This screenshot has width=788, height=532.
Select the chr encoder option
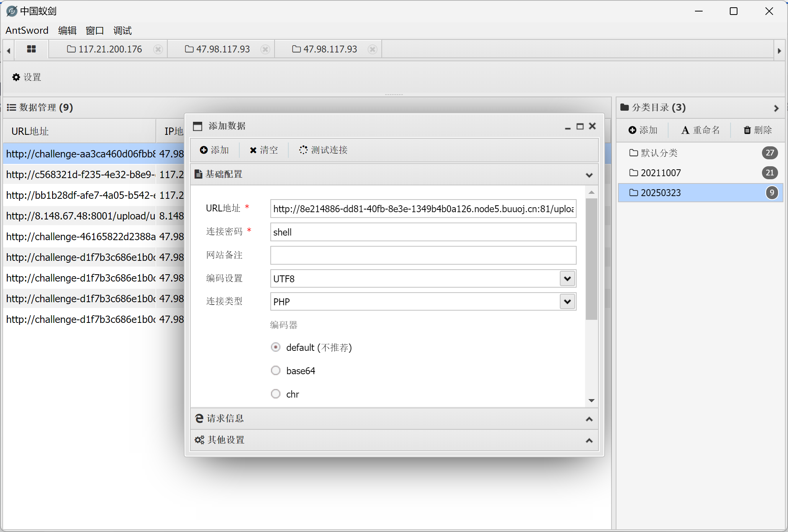click(276, 394)
